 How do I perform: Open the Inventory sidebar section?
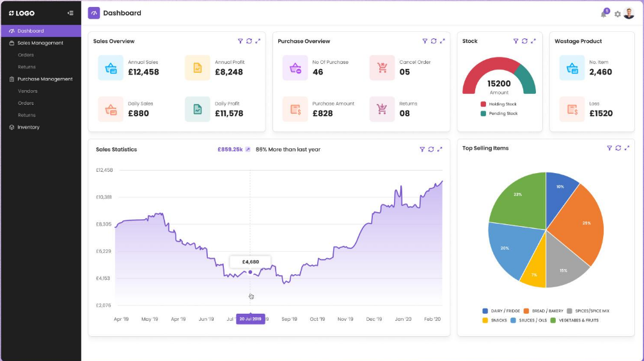tap(27, 127)
